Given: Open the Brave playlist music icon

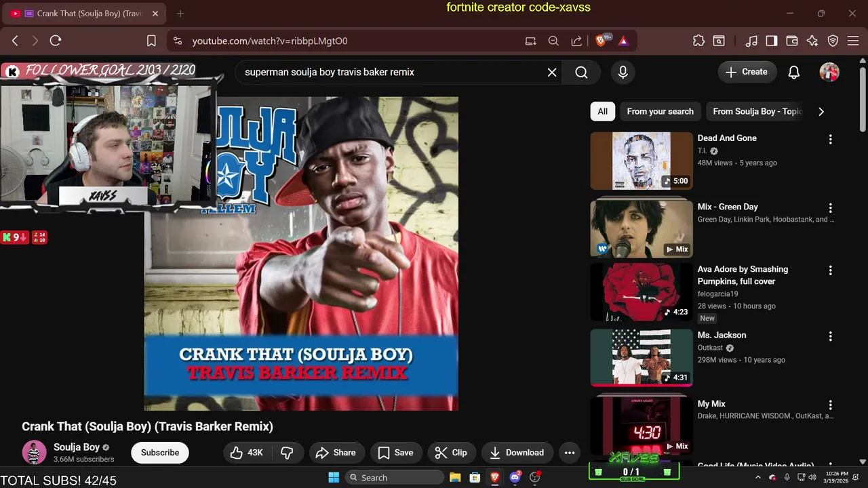Looking at the screenshot, I should pos(751,41).
